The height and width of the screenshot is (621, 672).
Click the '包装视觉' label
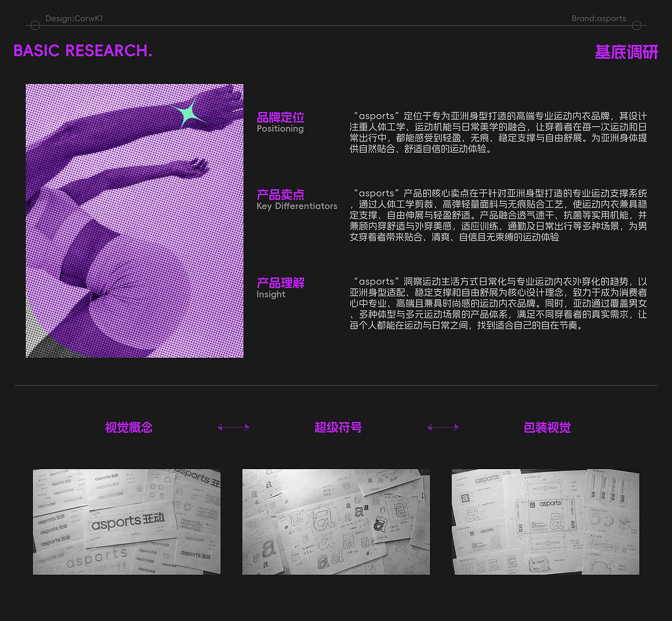point(547,428)
